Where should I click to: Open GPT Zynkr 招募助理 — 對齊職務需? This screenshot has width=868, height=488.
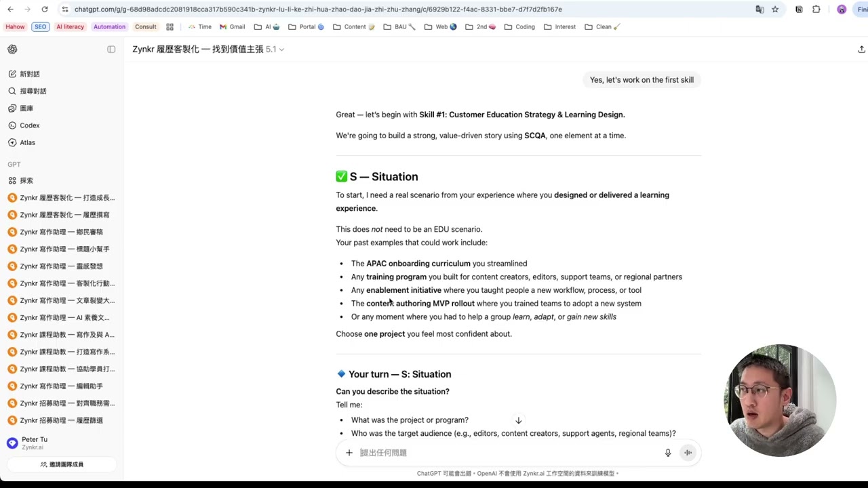(62, 403)
